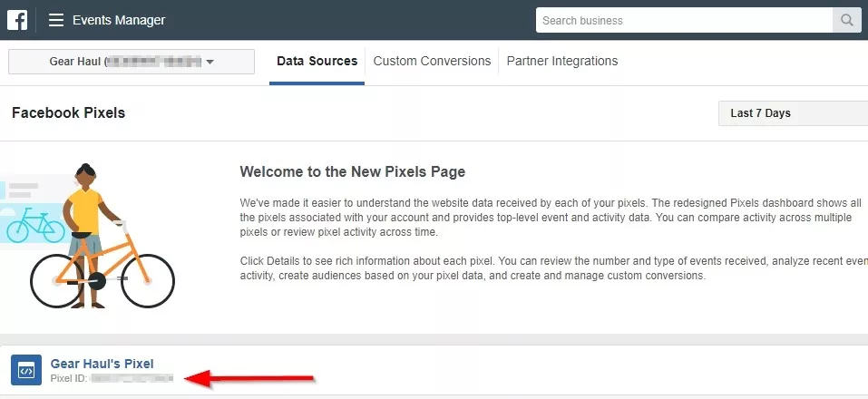Screen dimensions: 868x399
Task: Click the Facebook Pixels heading
Action: (69, 112)
